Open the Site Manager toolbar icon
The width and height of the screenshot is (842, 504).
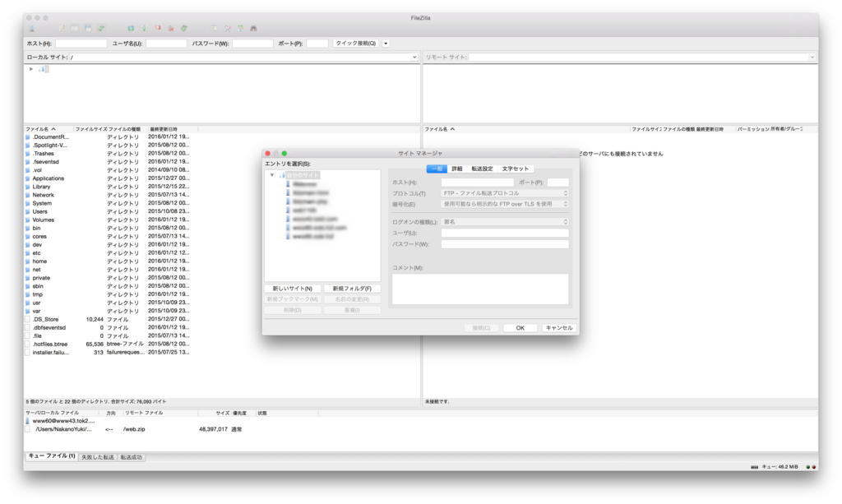[x=32, y=29]
